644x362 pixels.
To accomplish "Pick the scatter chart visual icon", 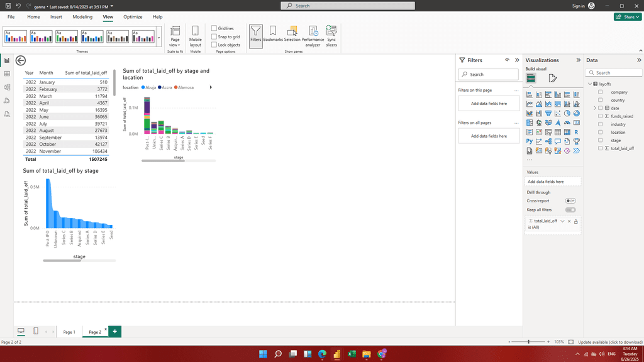I will coord(558,113).
